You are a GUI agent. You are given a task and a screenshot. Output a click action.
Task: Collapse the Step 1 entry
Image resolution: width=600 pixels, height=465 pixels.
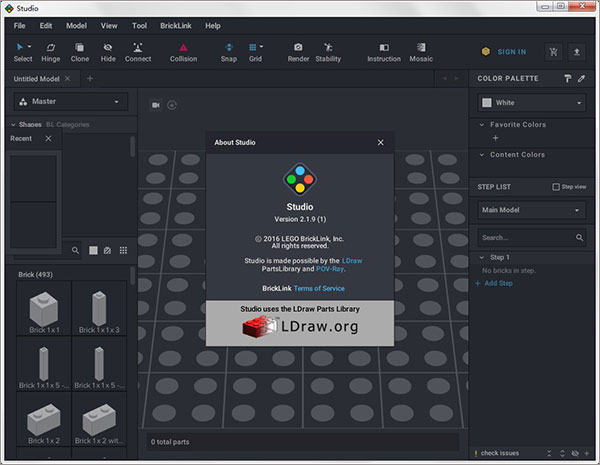click(482, 258)
